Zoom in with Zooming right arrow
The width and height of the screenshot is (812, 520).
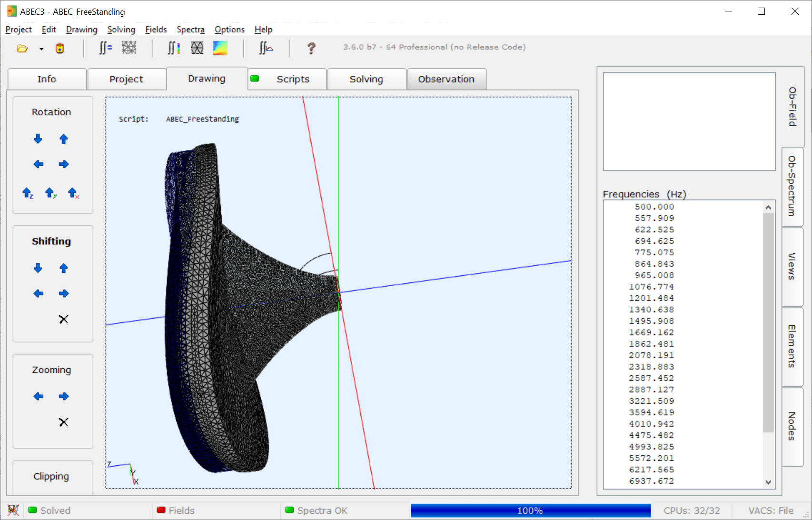[64, 396]
